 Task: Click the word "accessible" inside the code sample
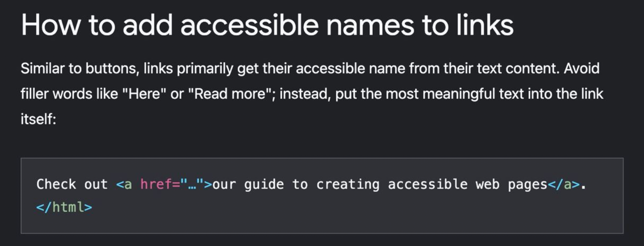[427, 184]
